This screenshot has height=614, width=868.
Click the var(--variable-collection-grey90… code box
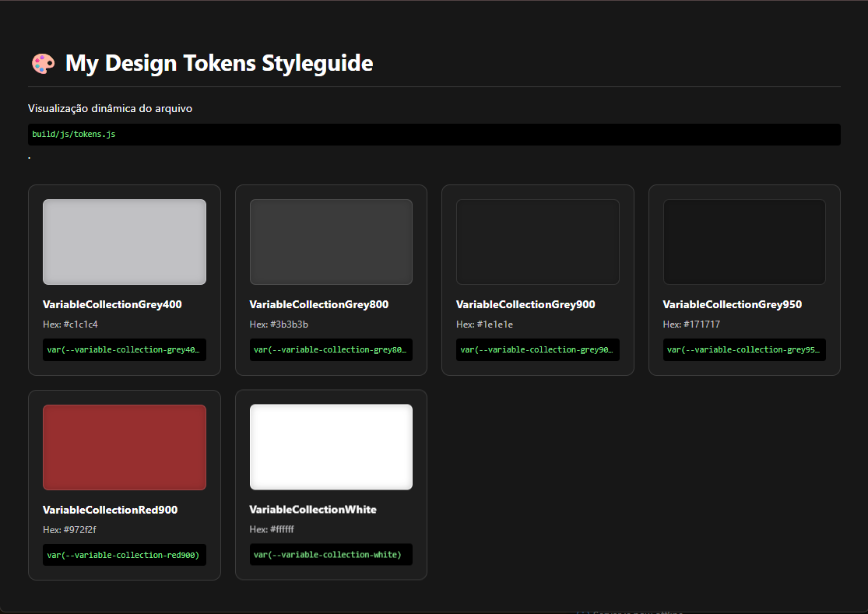coord(537,349)
